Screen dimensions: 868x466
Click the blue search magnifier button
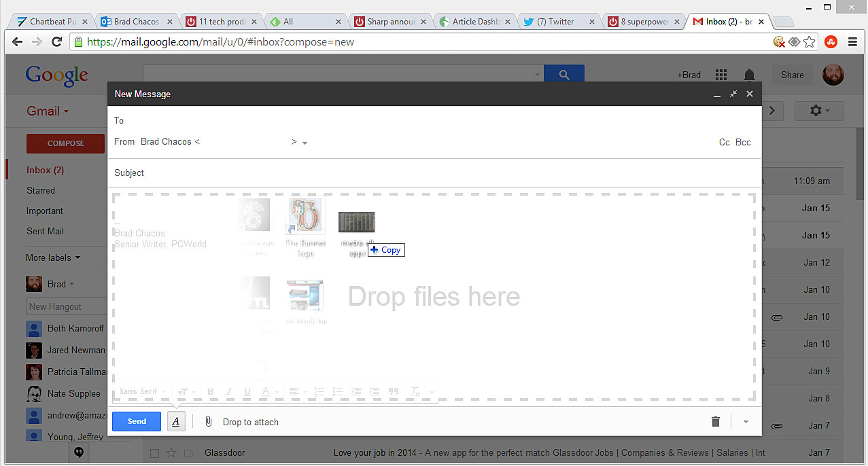click(563, 75)
